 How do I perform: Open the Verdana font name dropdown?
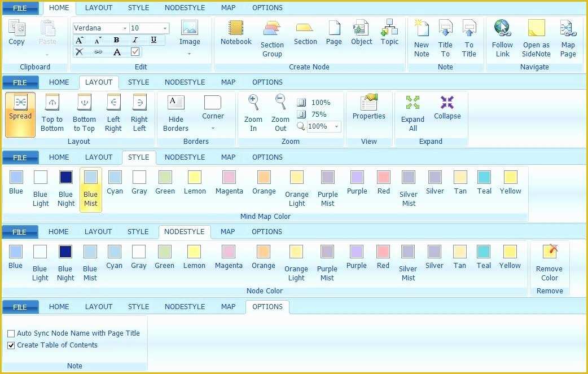click(x=125, y=28)
